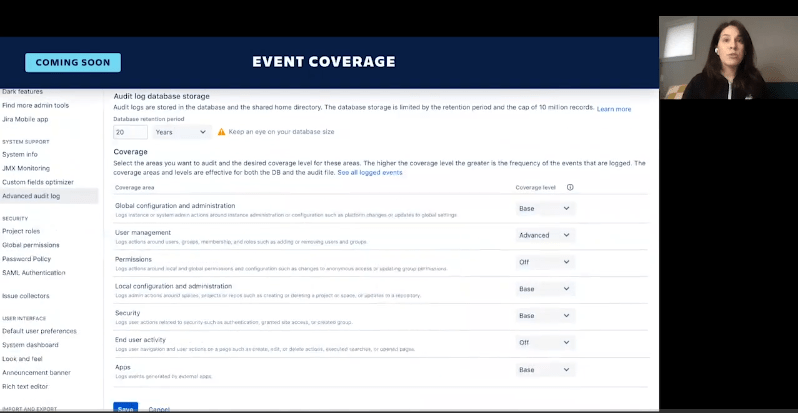Open the See all logged events link
Viewport: 798px width, 413px height.
[x=370, y=172]
